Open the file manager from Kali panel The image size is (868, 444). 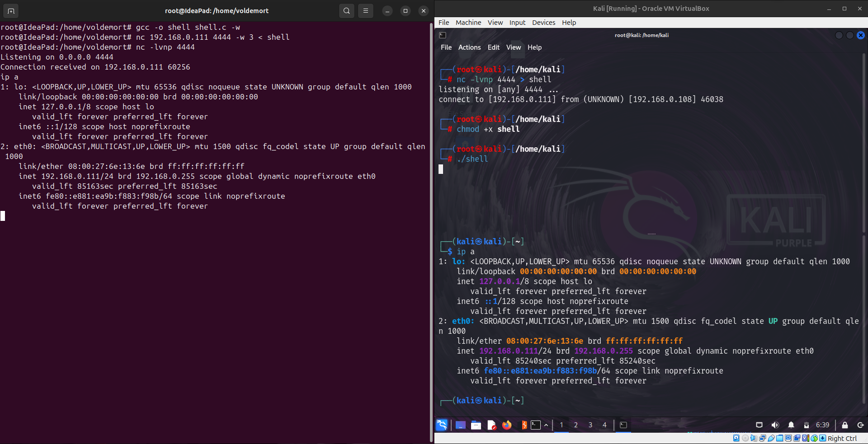click(476, 425)
